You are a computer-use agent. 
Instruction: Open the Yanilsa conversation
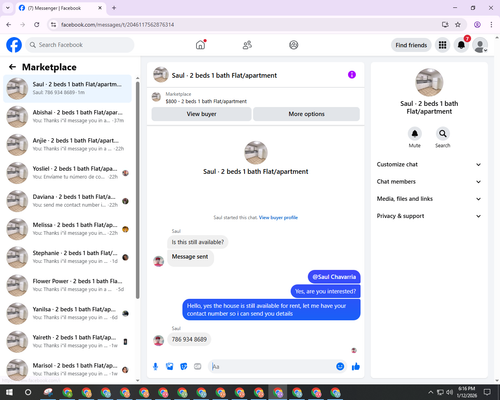click(68, 313)
